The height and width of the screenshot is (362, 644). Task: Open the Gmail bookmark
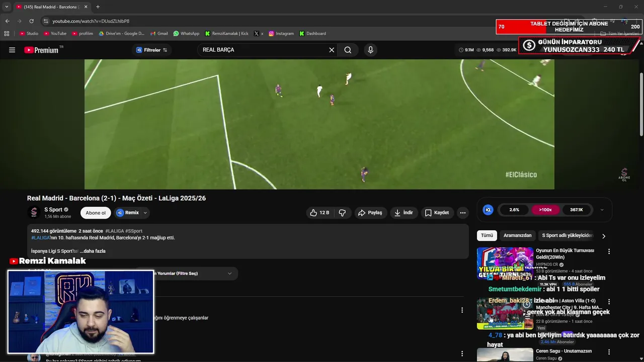[159, 34]
